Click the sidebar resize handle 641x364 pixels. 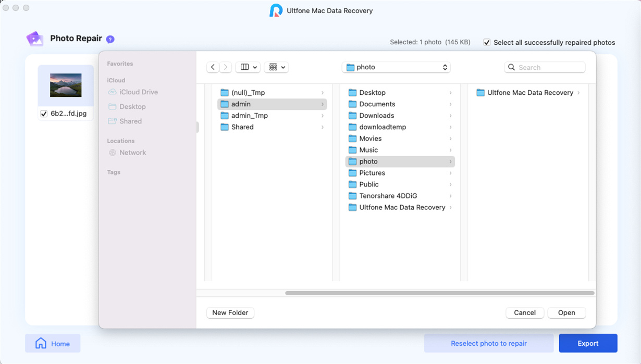pos(198,127)
